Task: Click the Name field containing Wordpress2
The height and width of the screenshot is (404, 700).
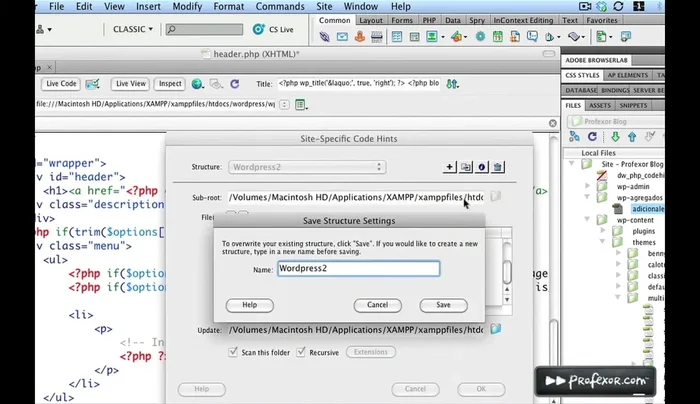Action: 358,268
